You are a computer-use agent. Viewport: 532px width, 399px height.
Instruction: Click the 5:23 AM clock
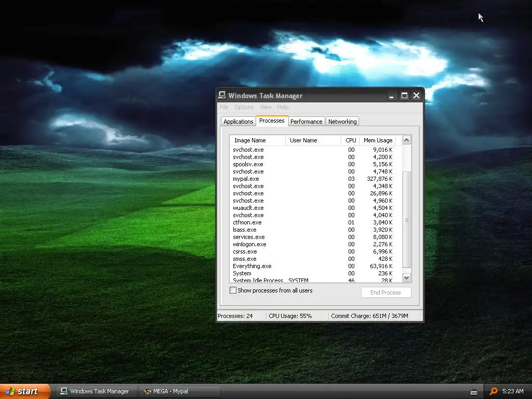tap(513, 391)
